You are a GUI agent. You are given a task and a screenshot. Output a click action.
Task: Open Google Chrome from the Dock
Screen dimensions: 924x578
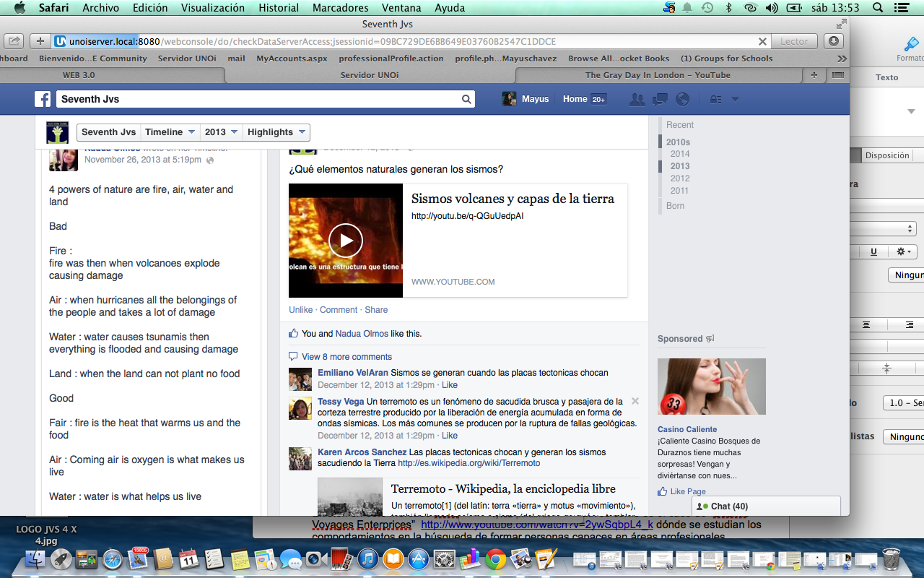495,559
